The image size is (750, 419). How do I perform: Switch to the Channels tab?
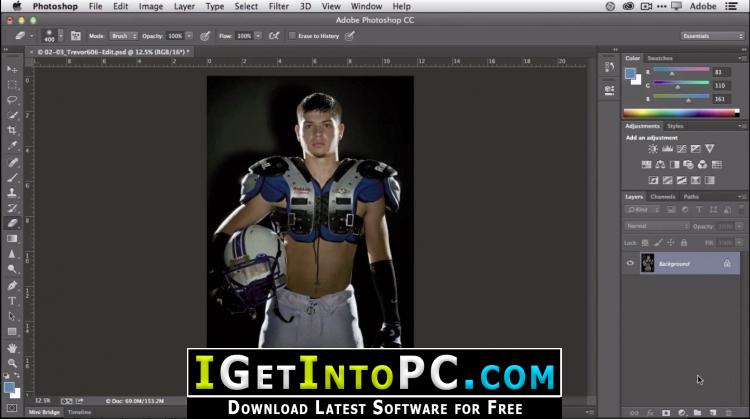click(662, 197)
